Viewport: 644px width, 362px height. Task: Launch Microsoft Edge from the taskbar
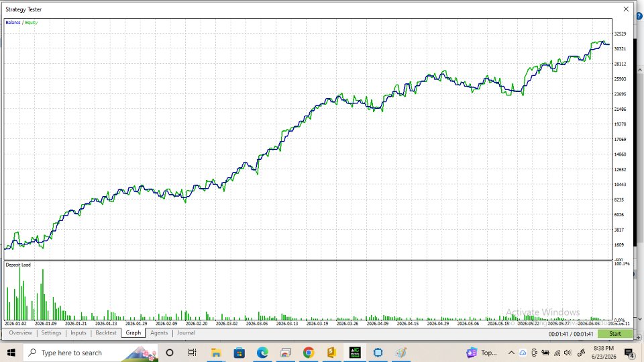click(x=262, y=353)
